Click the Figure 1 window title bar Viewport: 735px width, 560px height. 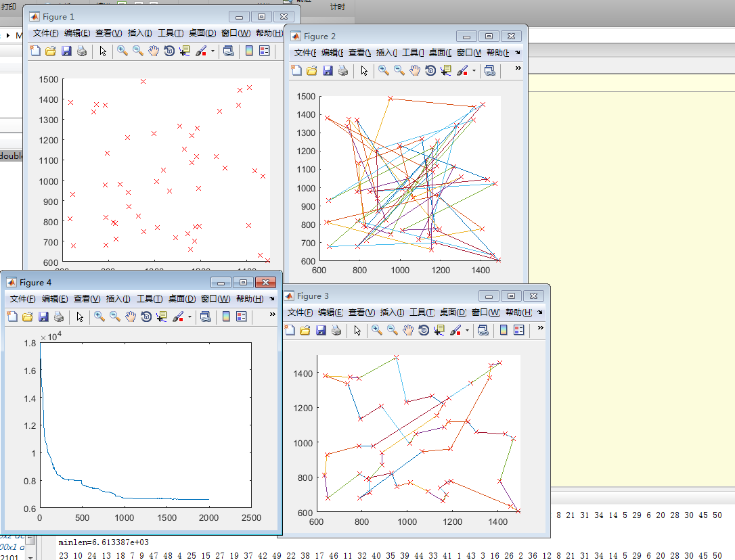point(162,16)
